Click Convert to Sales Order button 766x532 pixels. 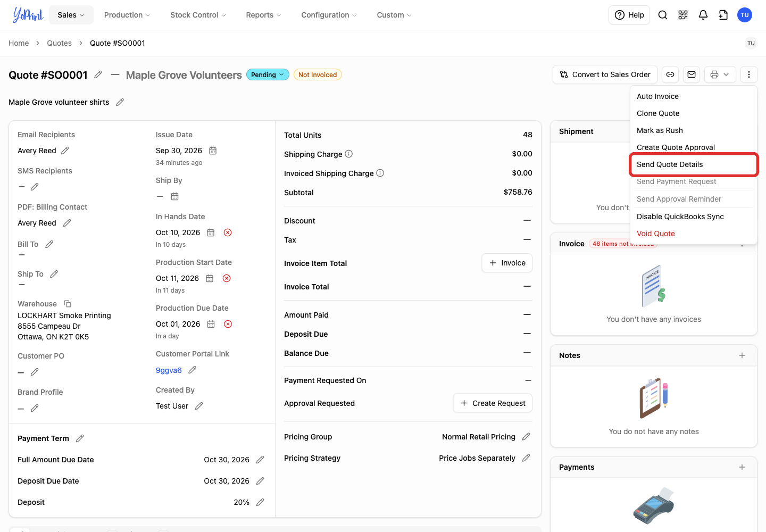coord(605,74)
